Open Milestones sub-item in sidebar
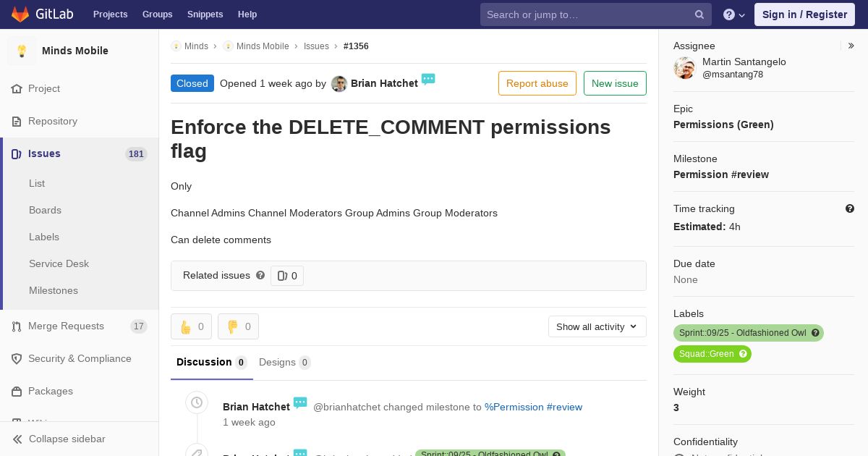The width and height of the screenshot is (868, 456). (x=54, y=290)
